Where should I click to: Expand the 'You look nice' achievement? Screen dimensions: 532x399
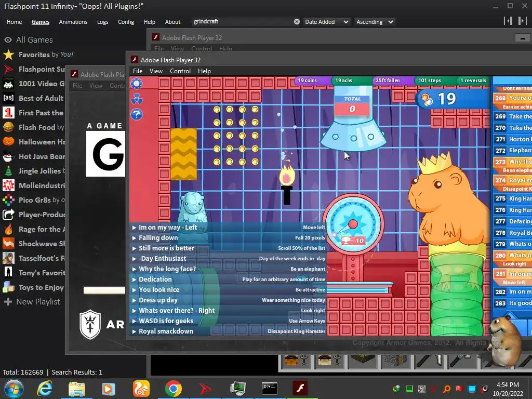coord(228,290)
